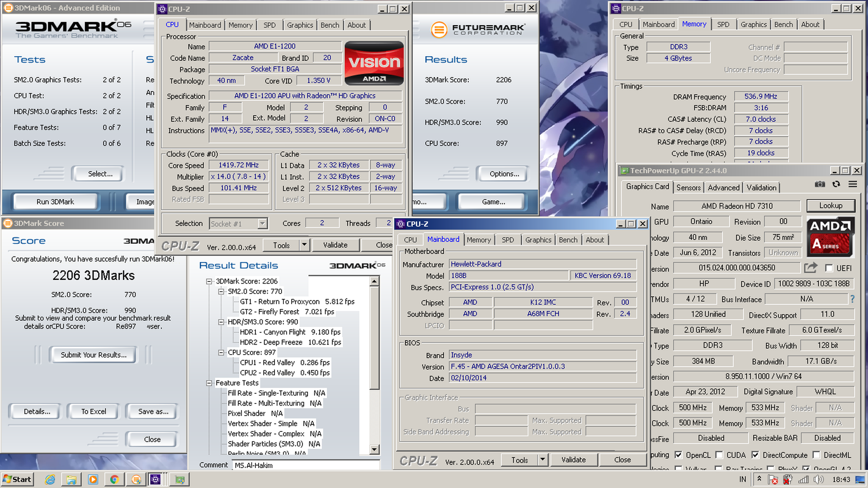Viewport: 868px width, 488px height.
Task: Take a GPU-Z screenshot with the camera icon
Action: pyautogui.click(x=820, y=184)
